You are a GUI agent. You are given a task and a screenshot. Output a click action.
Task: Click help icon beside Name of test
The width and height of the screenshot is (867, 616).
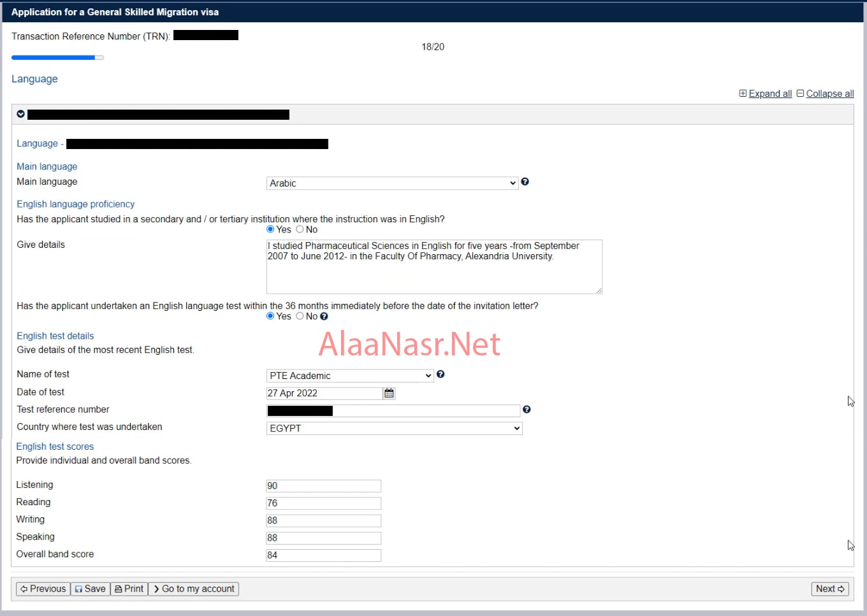(441, 375)
